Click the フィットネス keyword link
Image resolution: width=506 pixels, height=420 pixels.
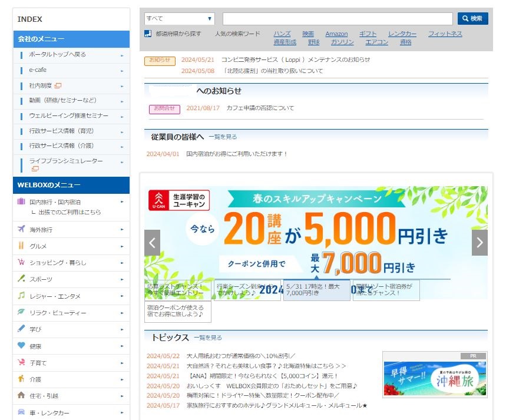[445, 34]
